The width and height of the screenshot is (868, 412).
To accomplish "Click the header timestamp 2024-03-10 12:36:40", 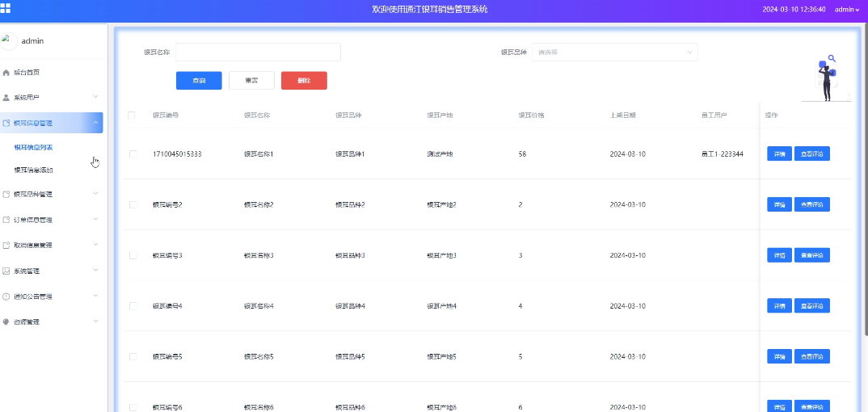I will 794,10.
